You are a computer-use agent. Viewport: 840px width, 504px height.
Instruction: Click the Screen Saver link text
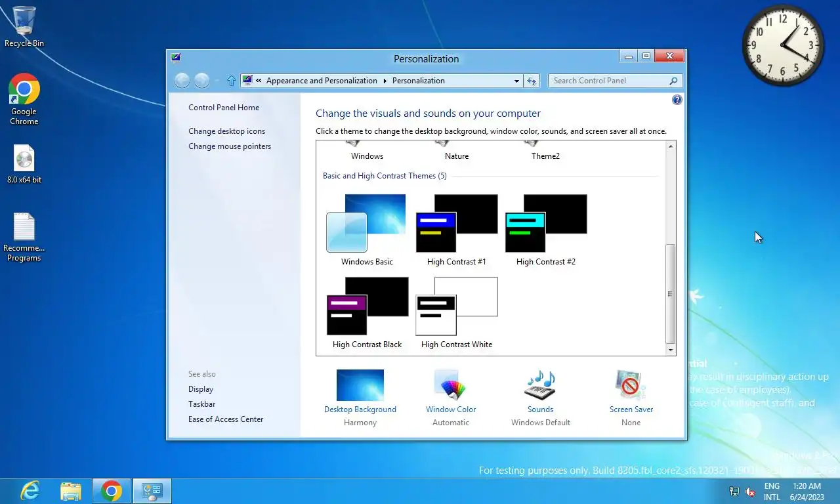point(631,409)
